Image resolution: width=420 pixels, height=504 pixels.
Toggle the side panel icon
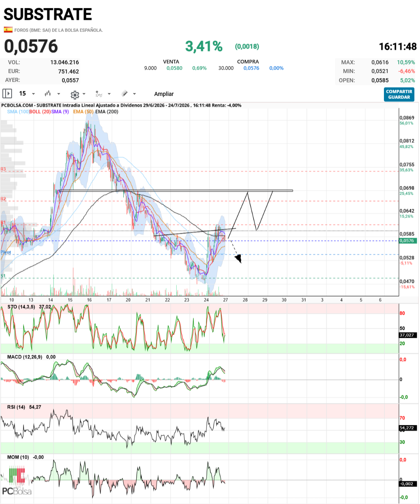7,93
